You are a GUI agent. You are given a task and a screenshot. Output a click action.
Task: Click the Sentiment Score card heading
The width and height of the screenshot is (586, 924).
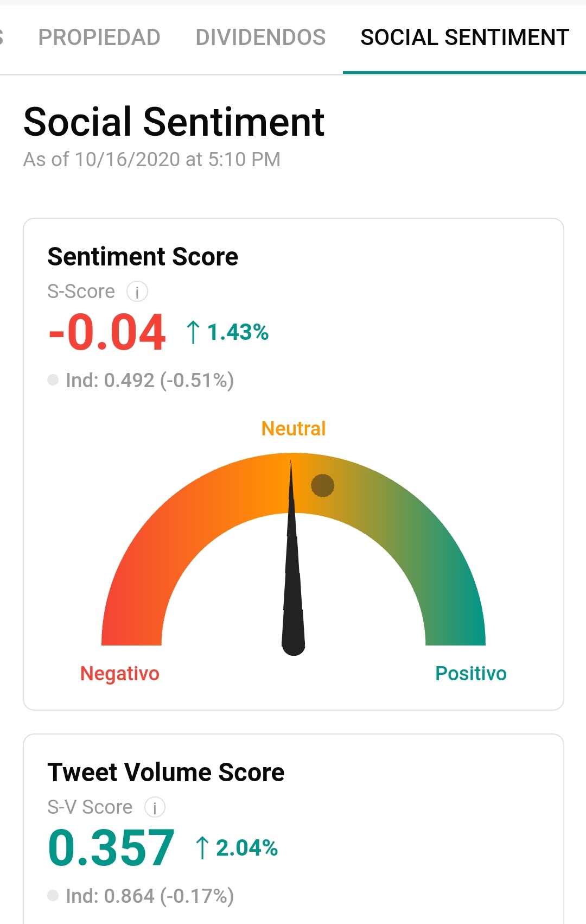click(143, 257)
